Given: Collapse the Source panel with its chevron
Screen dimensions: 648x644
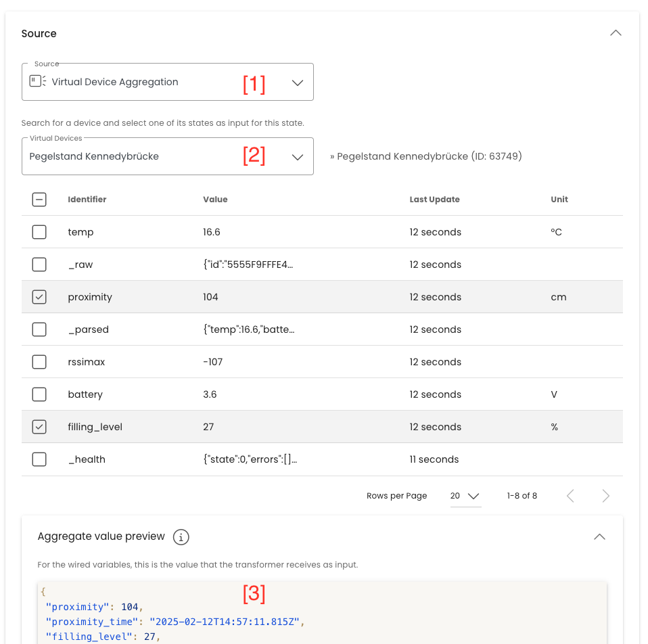Looking at the screenshot, I should (x=615, y=32).
